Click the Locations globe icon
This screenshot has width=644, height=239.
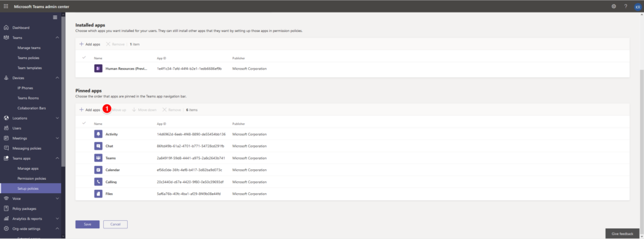[x=6, y=118]
